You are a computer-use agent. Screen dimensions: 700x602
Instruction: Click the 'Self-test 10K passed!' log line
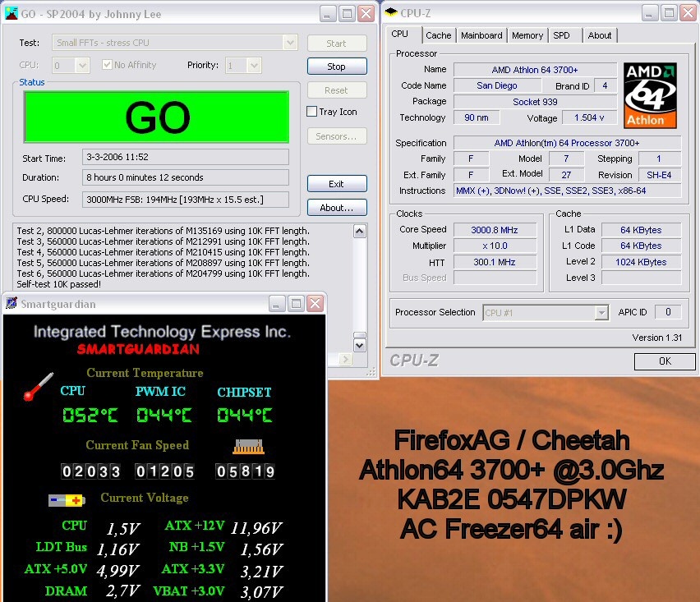59,284
